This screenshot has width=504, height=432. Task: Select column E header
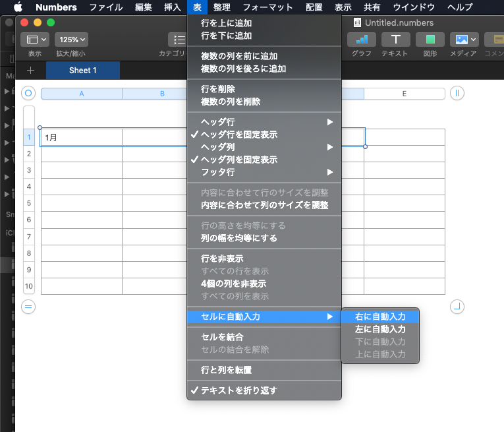(x=405, y=94)
